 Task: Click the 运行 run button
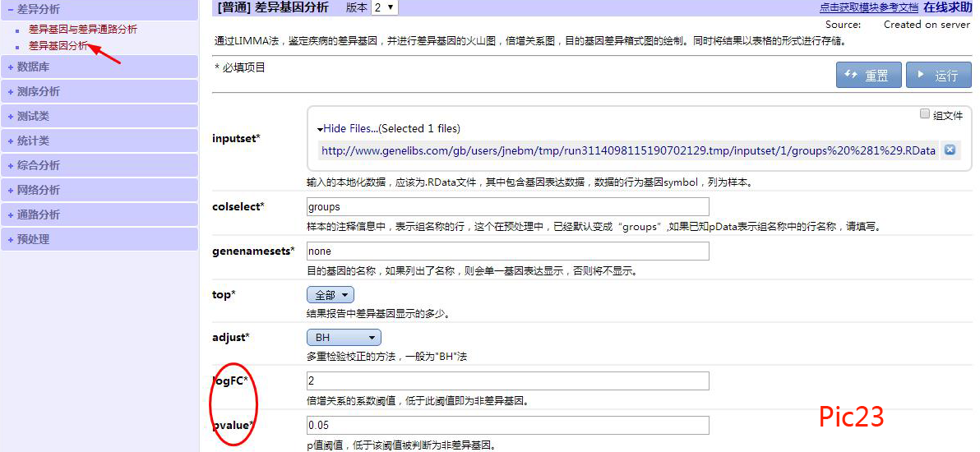(938, 75)
